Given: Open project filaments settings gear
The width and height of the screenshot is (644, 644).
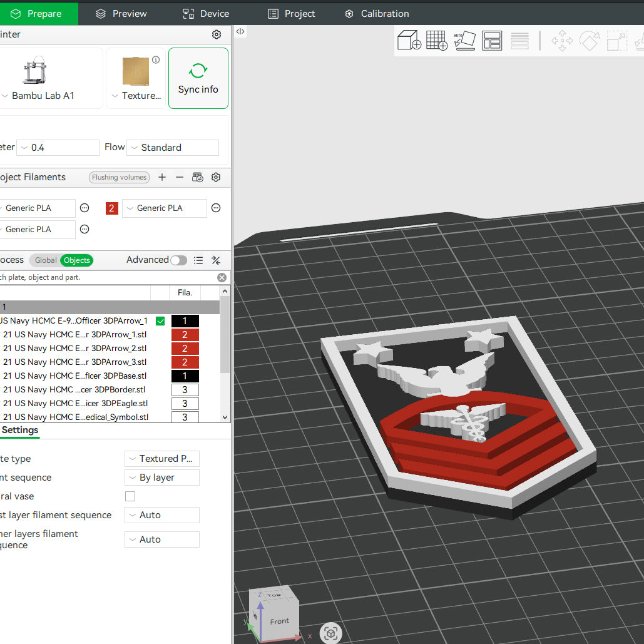Looking at the screenshot, I should coord(216,177).
